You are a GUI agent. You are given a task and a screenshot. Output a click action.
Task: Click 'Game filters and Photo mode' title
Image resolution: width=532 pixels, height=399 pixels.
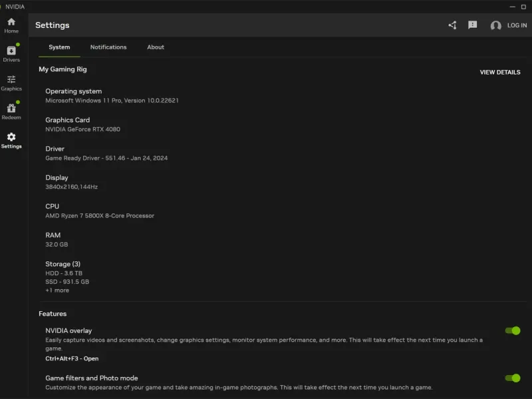click(x=92, y=378)
